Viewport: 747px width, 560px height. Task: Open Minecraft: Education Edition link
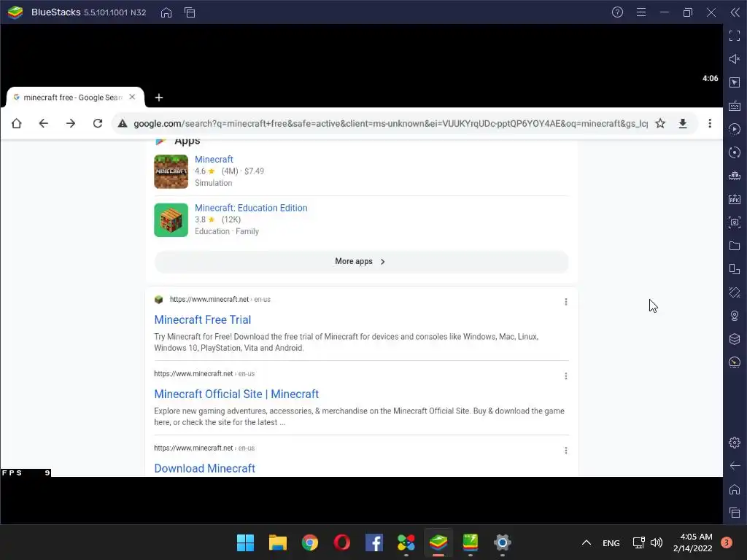[251, 208]
